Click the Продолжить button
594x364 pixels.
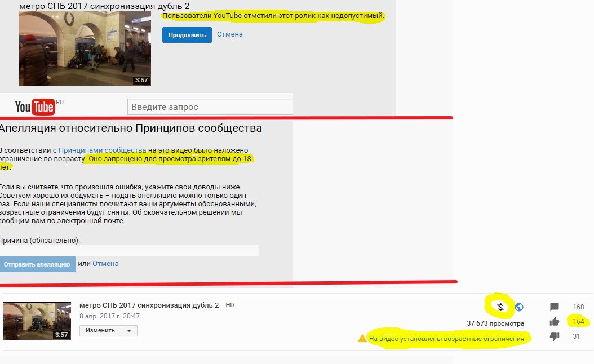coord(187,35)
